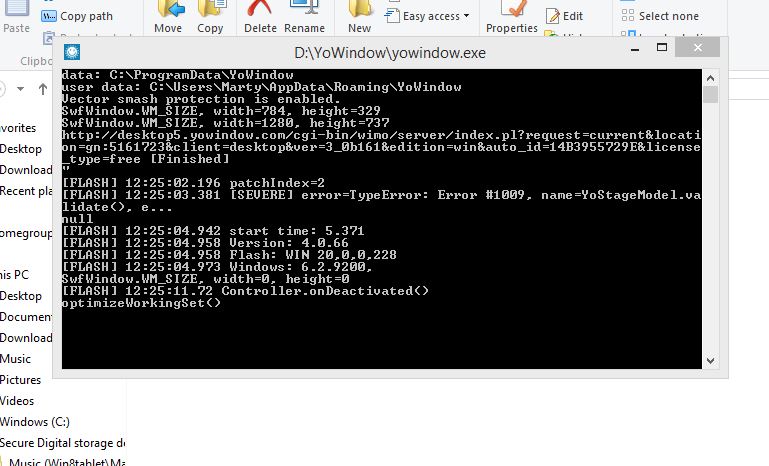
Task: Click the Up arrow in Explorer navigation
Action: 43,89
